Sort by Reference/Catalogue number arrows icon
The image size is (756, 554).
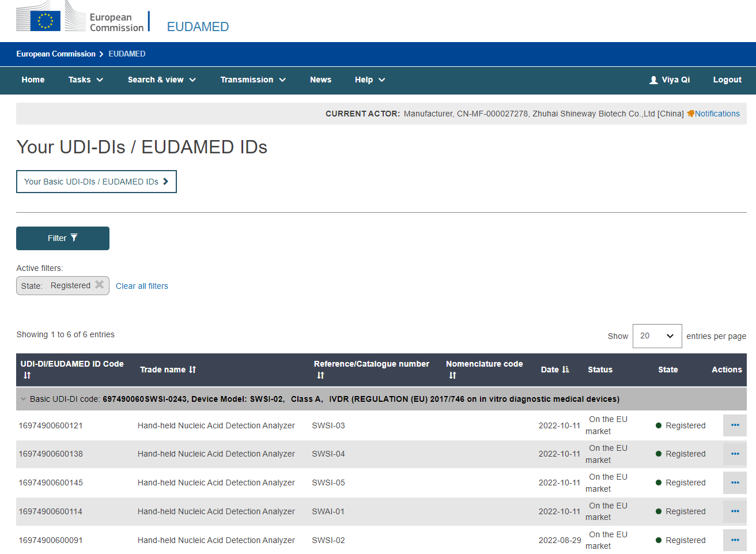[321, 375]
